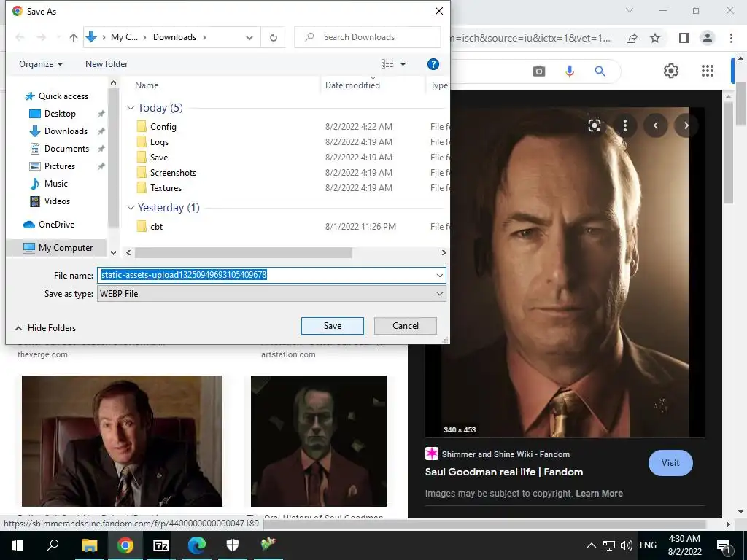Collapse the Yesterday (1) group
This screenshot has height=560, width=747.
[x=131, y=208]
